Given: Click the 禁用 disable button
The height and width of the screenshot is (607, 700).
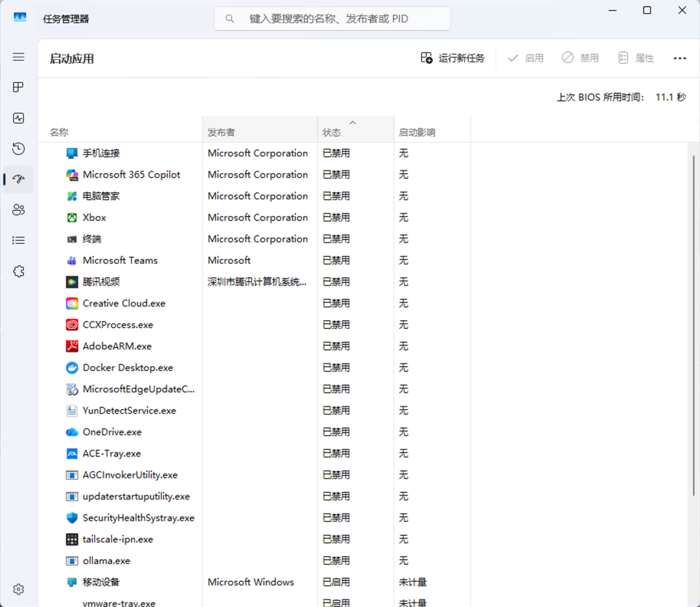Looking at the screenshot, I should coord(580,58).
